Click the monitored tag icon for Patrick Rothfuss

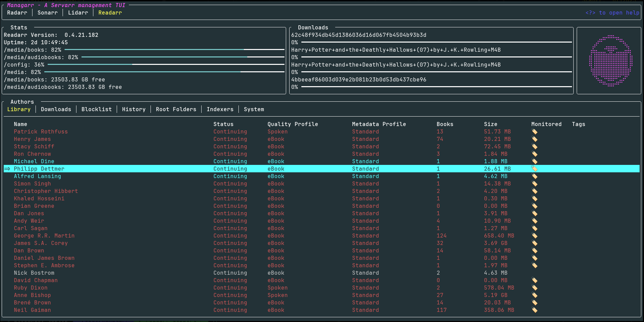(534, 132)
